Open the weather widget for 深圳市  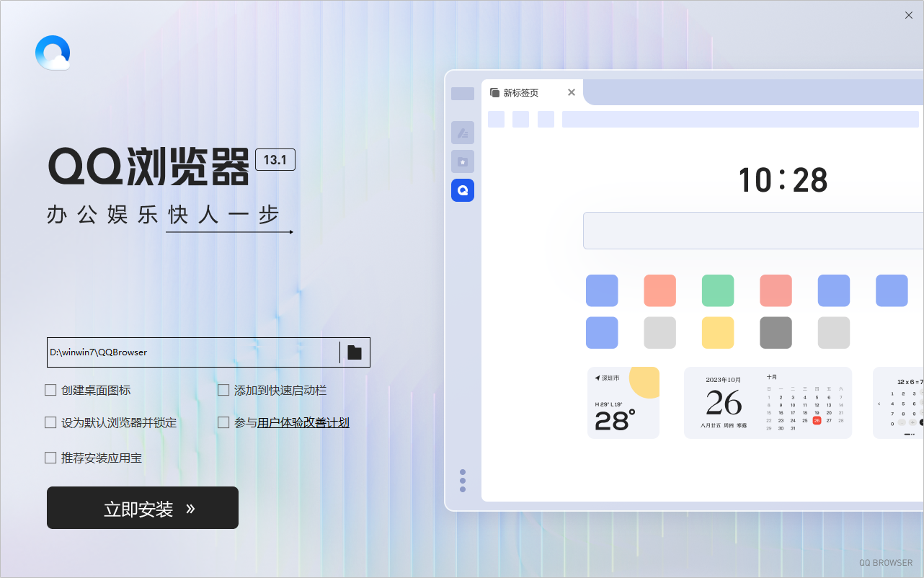(623, 403)
